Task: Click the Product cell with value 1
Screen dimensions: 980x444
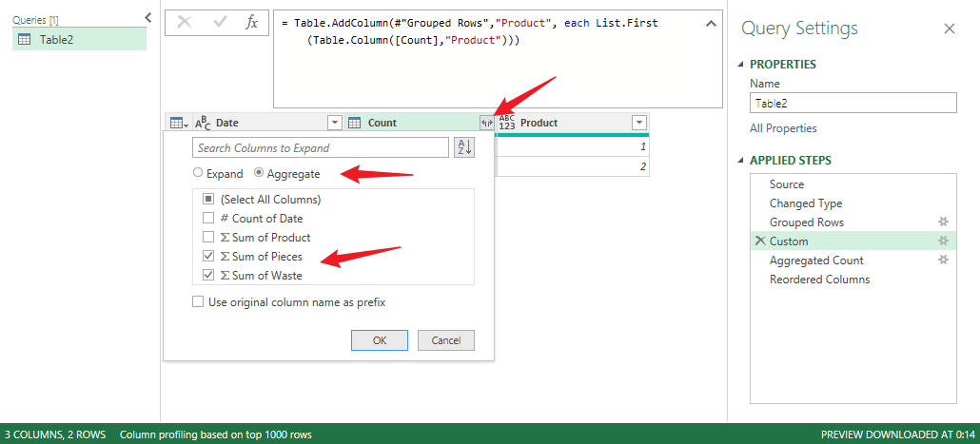Action: pos(572,146)
